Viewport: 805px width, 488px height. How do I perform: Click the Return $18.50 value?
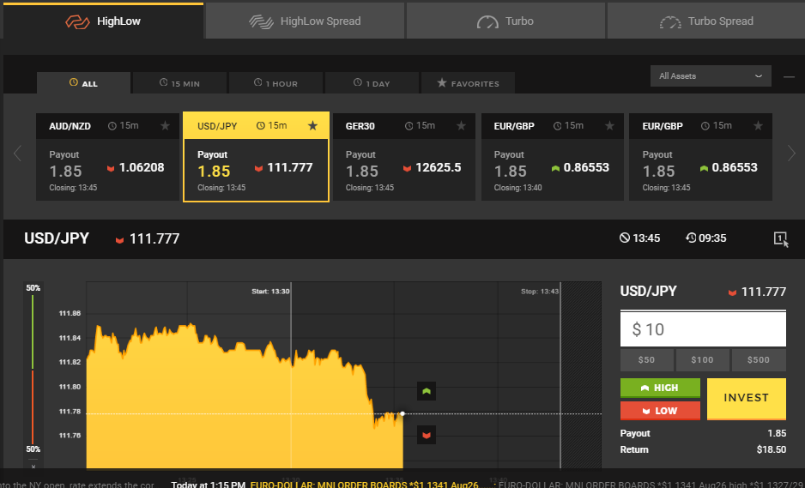(771, 450)
